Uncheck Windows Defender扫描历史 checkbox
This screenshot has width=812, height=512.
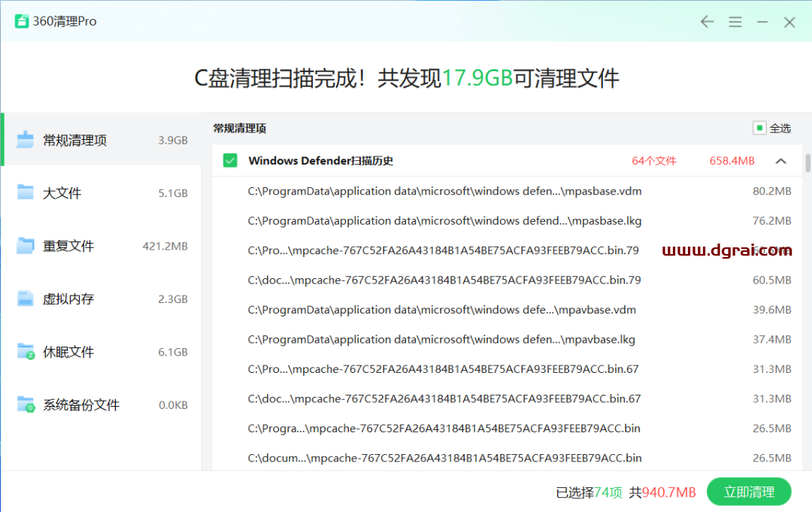click(x=230, y=160)
